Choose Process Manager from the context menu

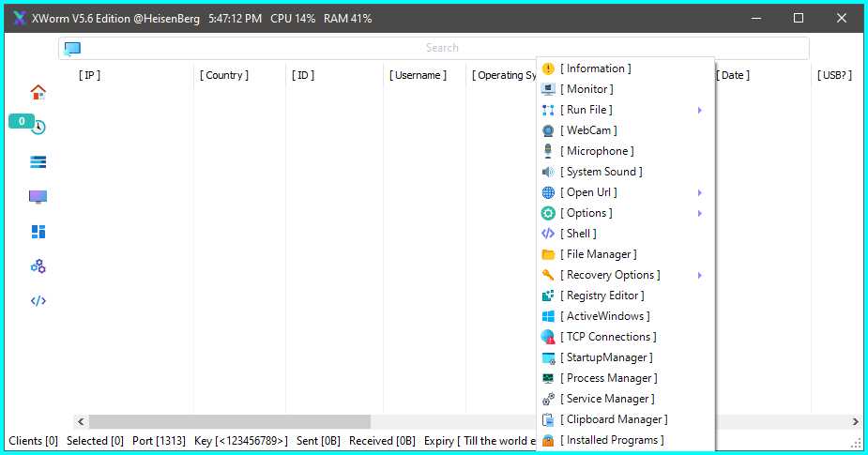pos(626,378)
